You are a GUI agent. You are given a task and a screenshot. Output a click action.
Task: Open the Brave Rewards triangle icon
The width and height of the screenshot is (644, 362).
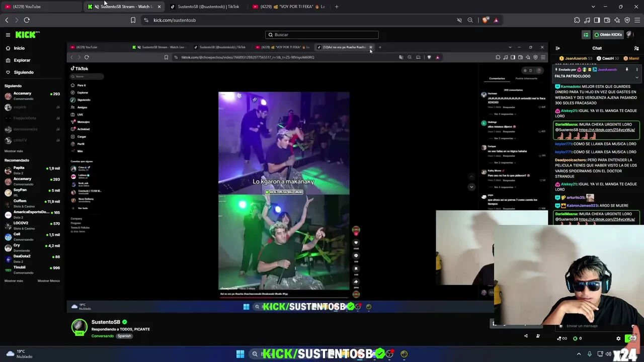(496, 20)
